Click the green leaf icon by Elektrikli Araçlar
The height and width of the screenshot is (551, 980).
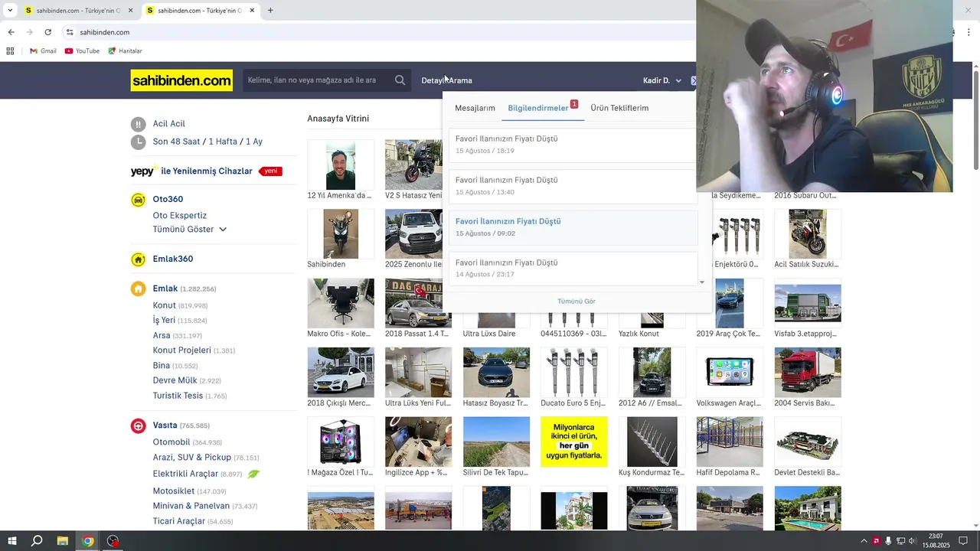253,474
